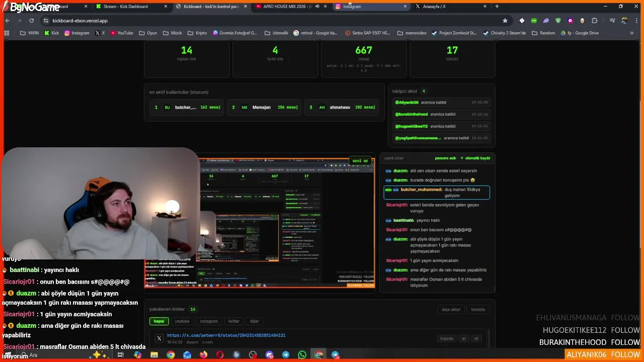Switch to the Instagram browser tab

370,7
